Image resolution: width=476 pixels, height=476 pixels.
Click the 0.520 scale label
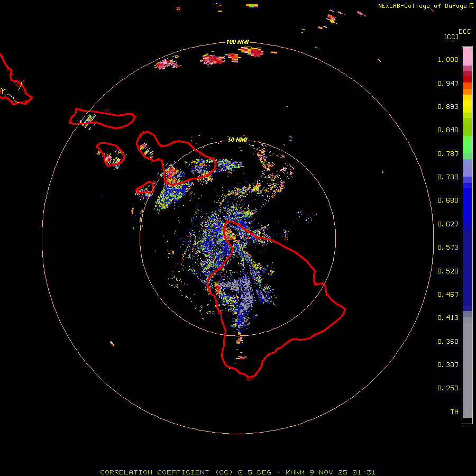(448, 271)
